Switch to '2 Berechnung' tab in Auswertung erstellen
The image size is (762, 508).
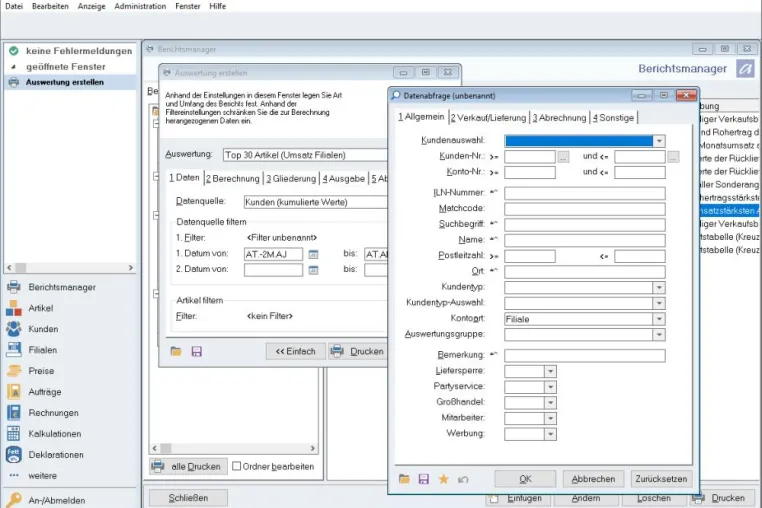(233, 178)
